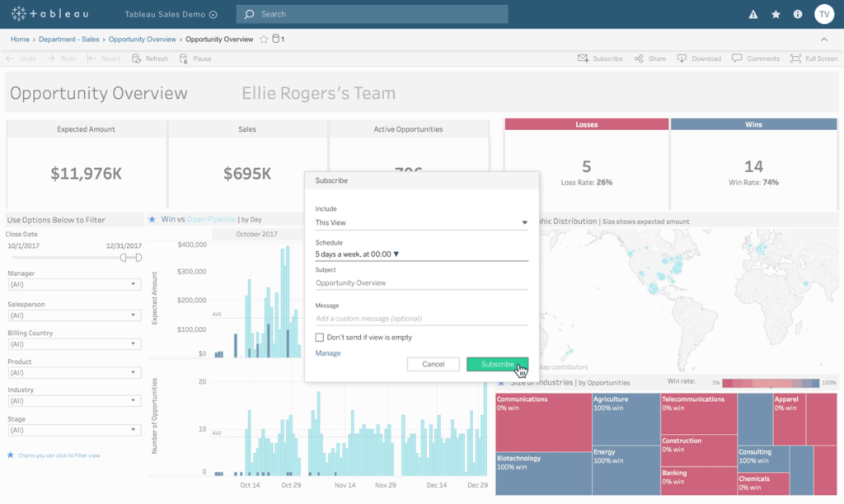Collapse the toolbar with the chevron
The height and width of the screenshot is (504, 844).
[x=824, y=40]
